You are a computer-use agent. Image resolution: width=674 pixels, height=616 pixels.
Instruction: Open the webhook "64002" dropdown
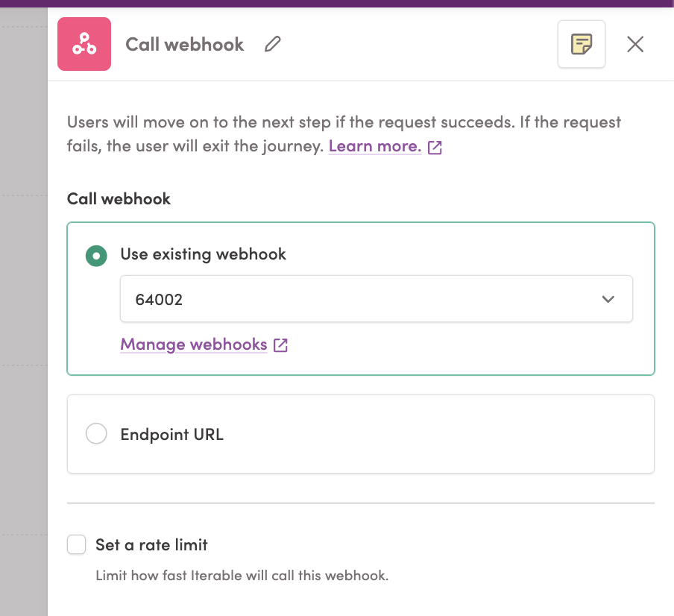click(377, 298)
